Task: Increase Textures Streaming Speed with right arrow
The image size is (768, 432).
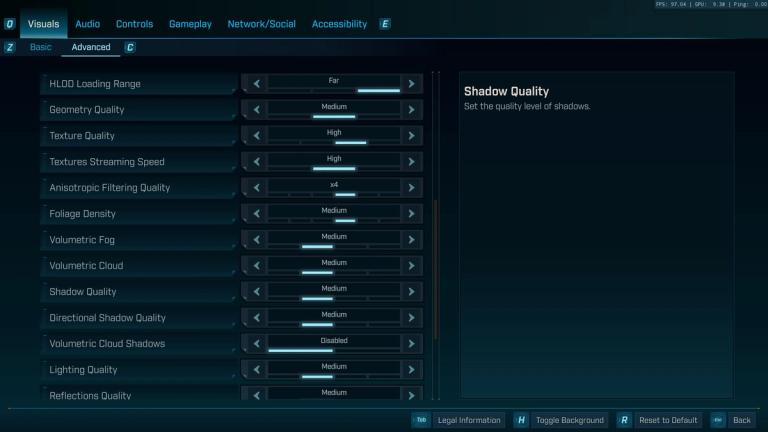Action: 411,162
